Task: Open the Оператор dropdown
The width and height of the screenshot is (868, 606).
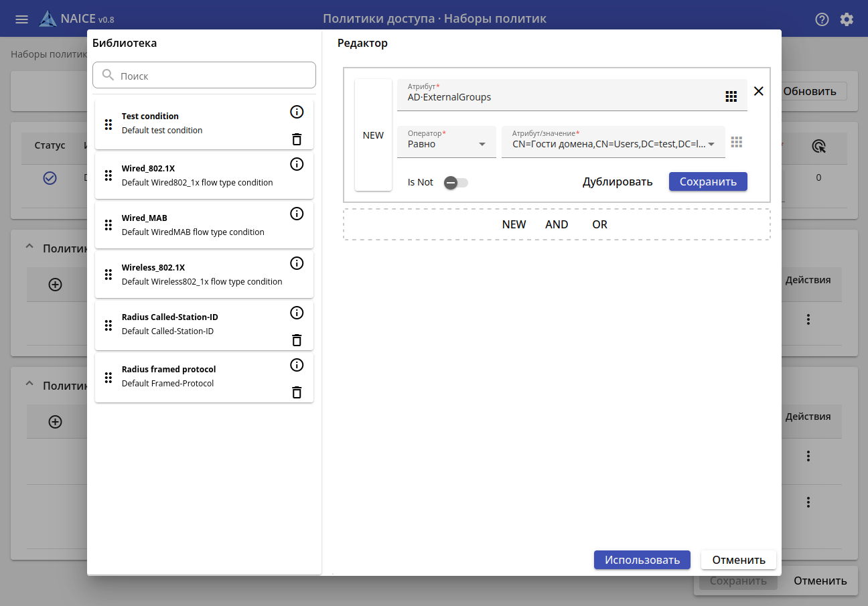Action: (x=446, y=143)
